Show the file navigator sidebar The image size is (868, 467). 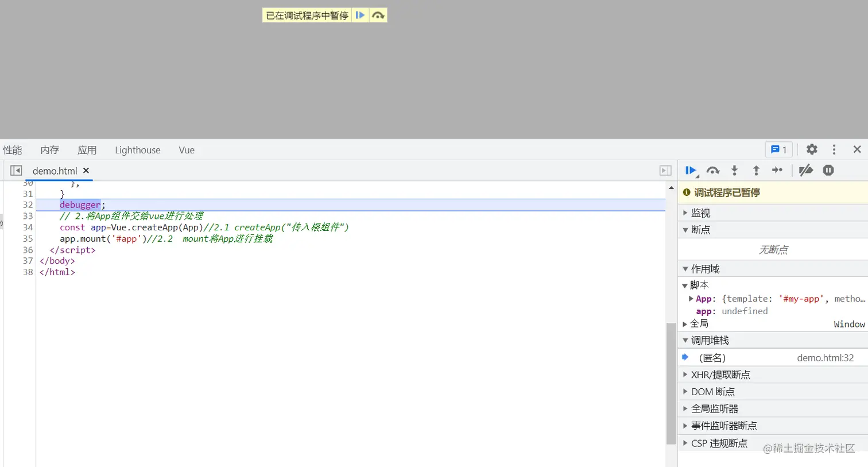(16, 171)
